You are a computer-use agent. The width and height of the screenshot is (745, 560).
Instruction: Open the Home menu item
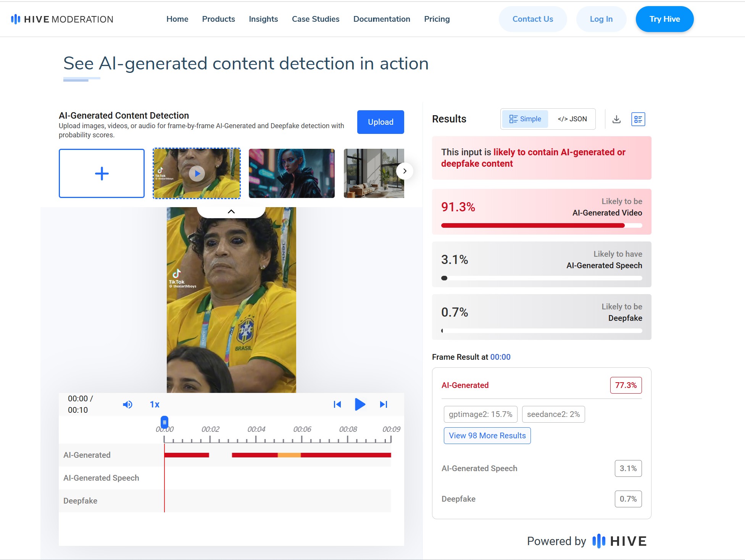click(177, 19)
